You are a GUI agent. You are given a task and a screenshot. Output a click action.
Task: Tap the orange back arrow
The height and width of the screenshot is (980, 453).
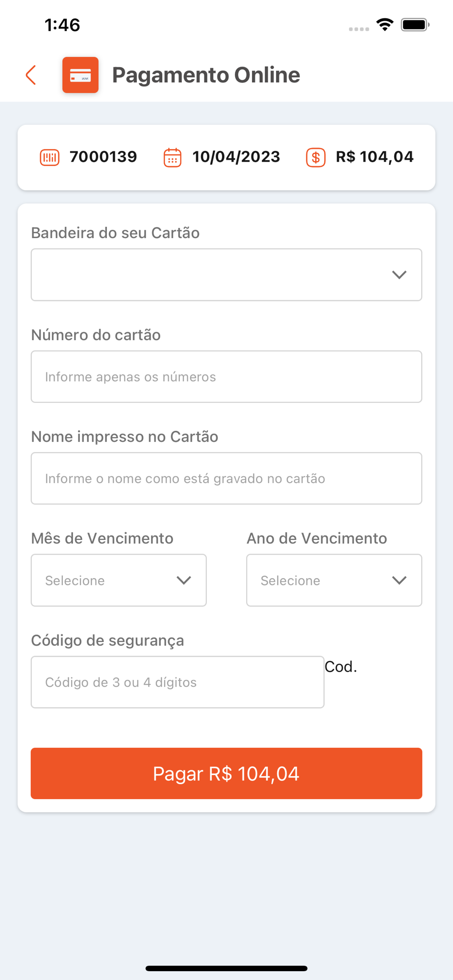coord(31,75)
